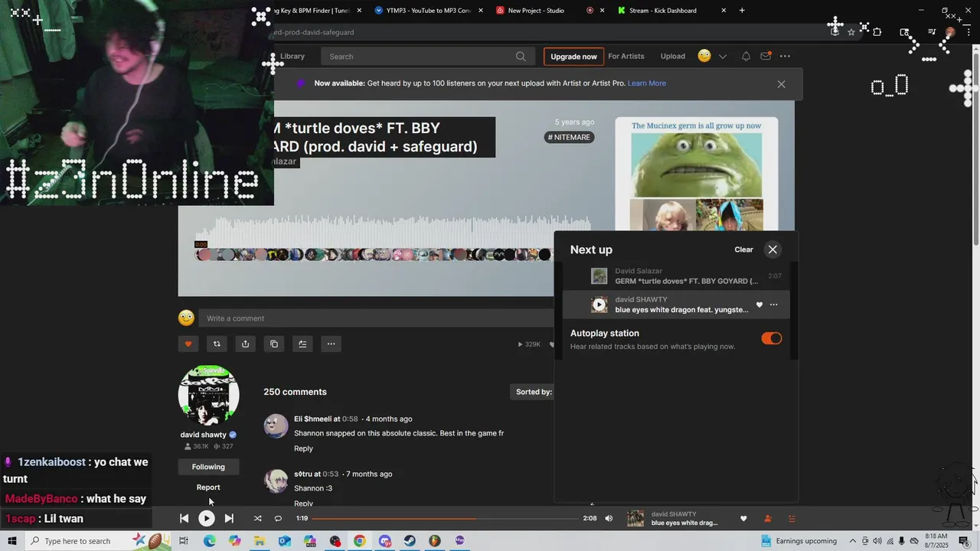
Task: Open a new browser tab
Action: click(x=742, y=10)
